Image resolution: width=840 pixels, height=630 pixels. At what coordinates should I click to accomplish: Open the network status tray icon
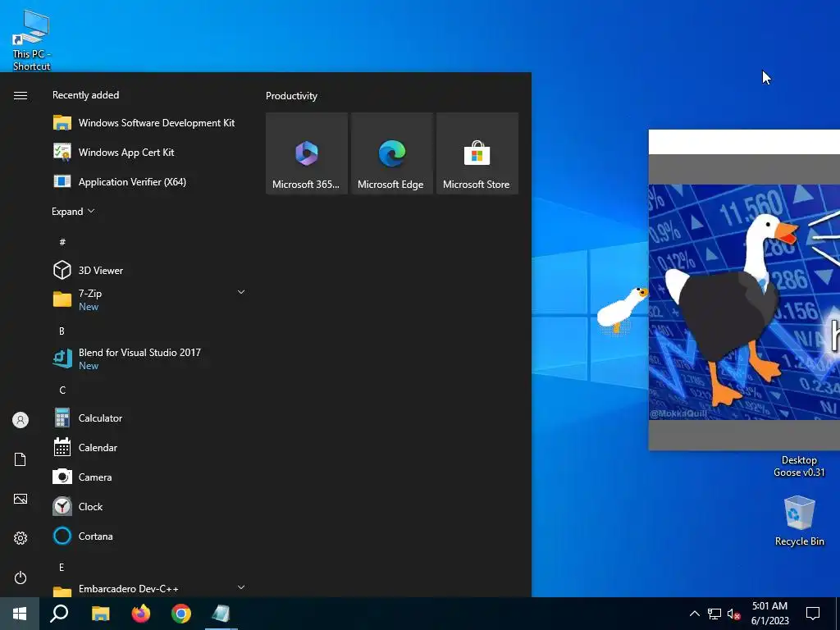pos(714,614)
